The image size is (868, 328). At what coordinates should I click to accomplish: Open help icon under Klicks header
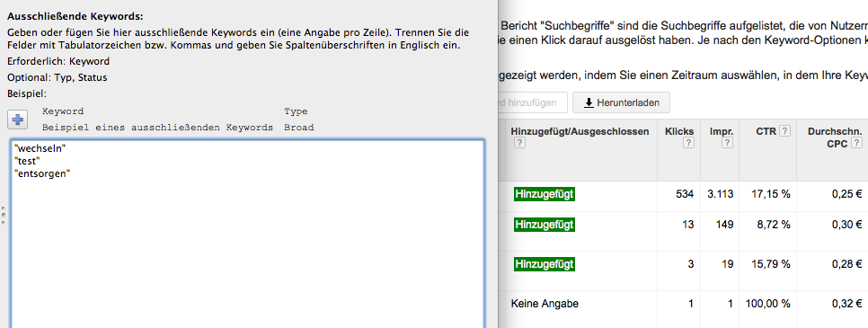[x=688, y=143]
